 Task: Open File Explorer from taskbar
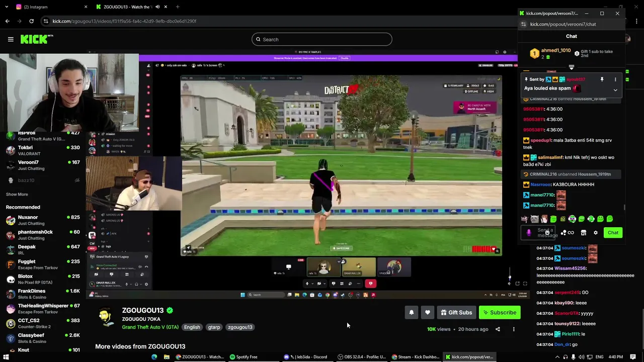tap(167, 357)
